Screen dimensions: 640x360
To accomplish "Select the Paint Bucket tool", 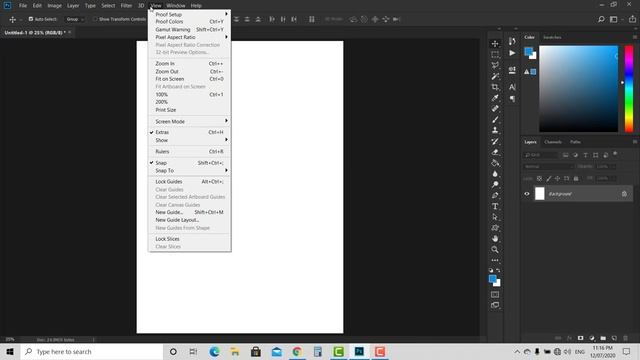I will (495, 163).
